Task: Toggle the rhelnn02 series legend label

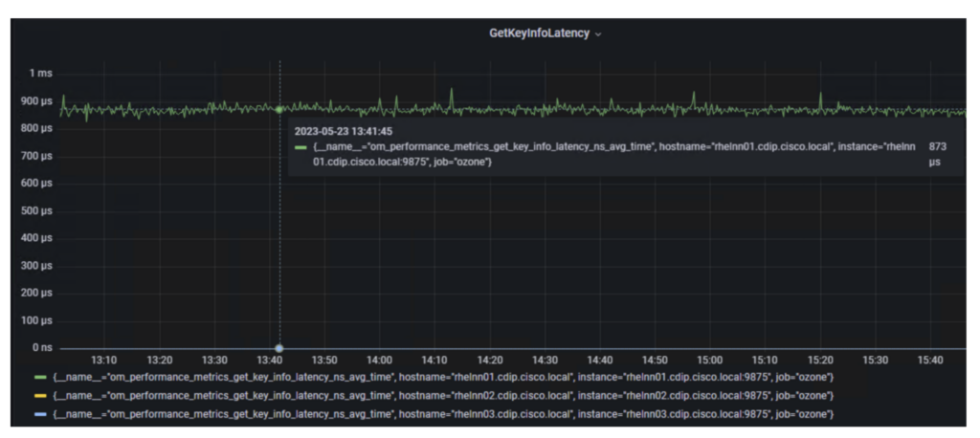Action: pos(440,395)
